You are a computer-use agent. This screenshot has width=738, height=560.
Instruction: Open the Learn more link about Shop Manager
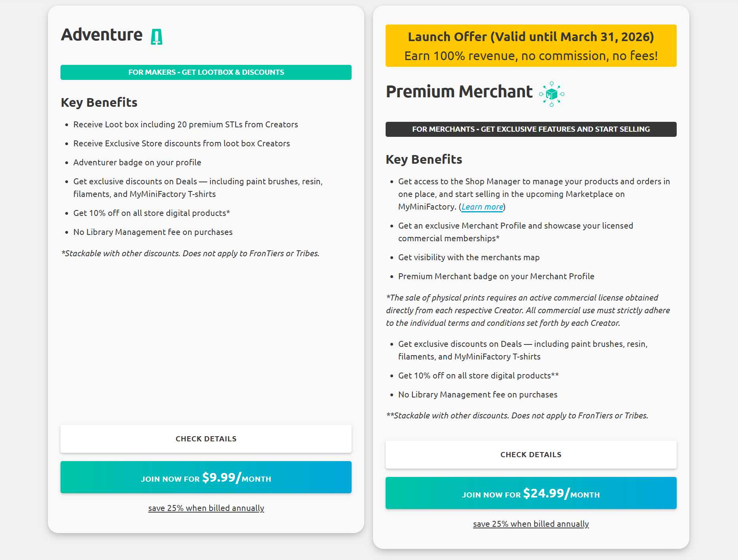(x=482, y=207)
